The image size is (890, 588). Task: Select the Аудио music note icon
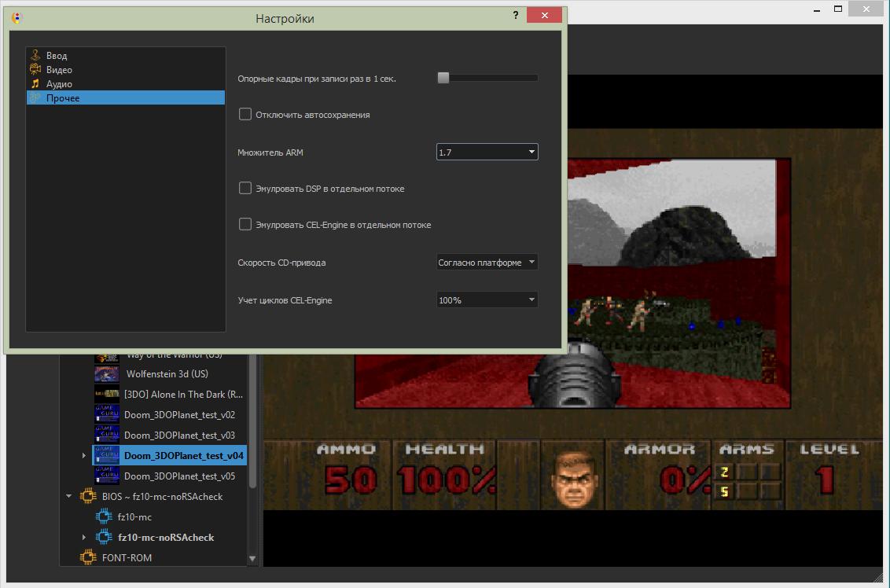[x=35, y=83]
